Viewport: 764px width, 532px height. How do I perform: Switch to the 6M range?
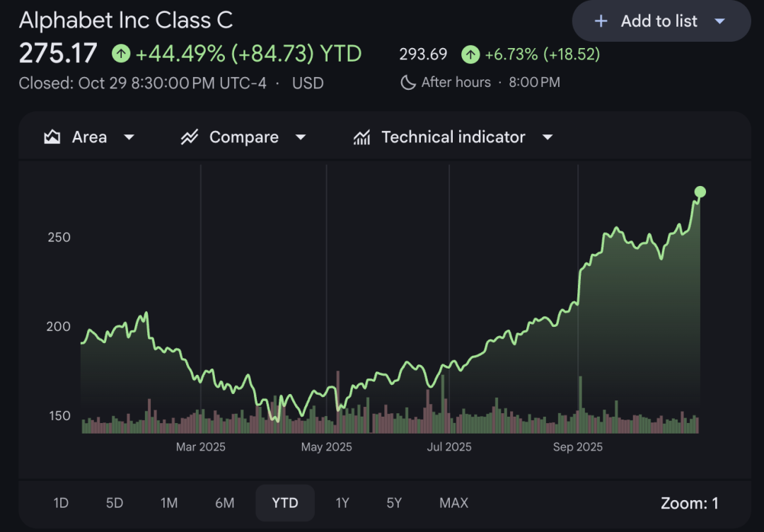(225, 503)
